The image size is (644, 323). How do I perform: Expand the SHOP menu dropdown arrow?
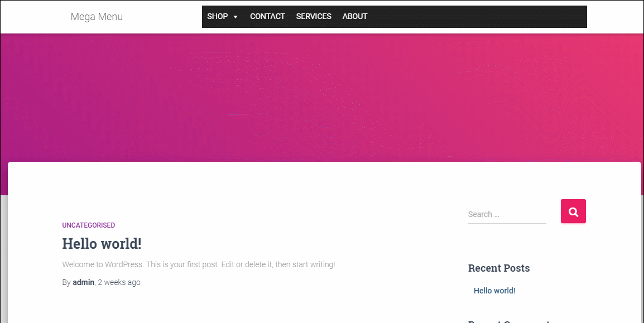point(236,17)
